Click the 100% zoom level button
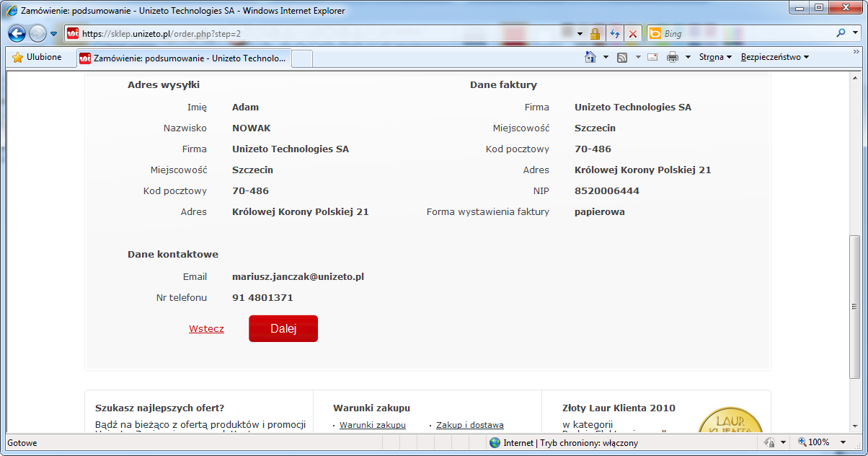Image resolution: width=868 pixels, height=456 pixels. point(813,442)
